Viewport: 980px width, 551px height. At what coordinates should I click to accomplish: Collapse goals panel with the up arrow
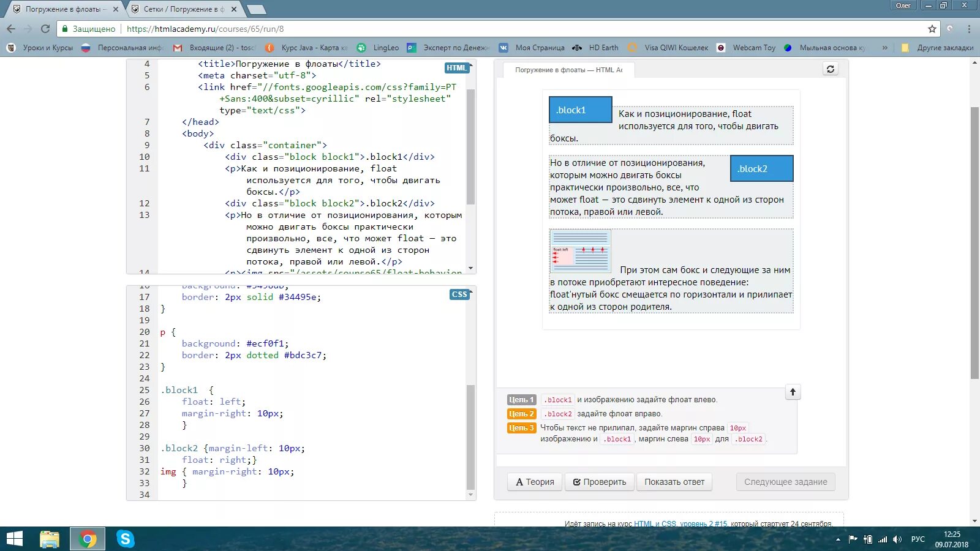(793, 392)
